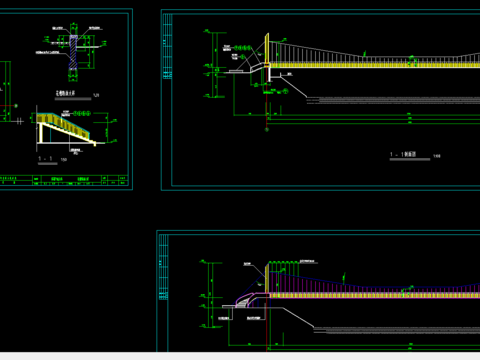Select the red endpoint circle at far left
The height and width of the screenshot is (360, 480).
(x=16, y=106)
